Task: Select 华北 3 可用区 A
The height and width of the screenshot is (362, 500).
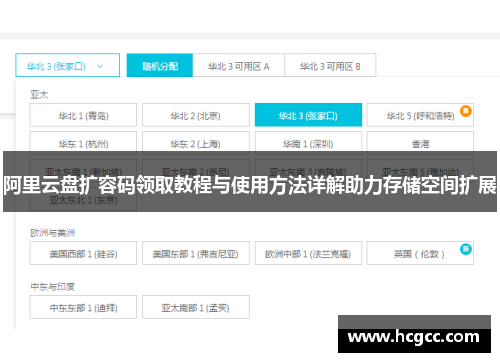Action: click(x=239, y=65)
